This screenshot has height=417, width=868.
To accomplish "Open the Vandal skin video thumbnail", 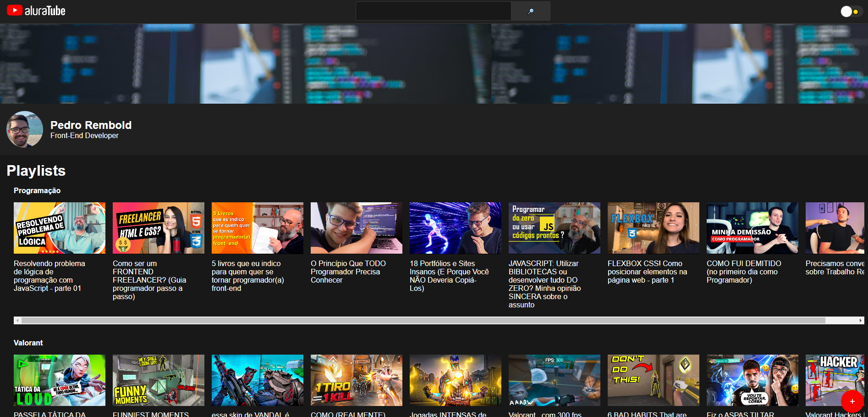I will 258,380.
